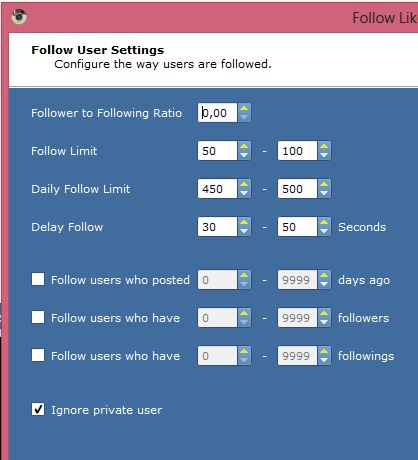Lower the Daily Follow Limit maximum of 500

[324, 193]
